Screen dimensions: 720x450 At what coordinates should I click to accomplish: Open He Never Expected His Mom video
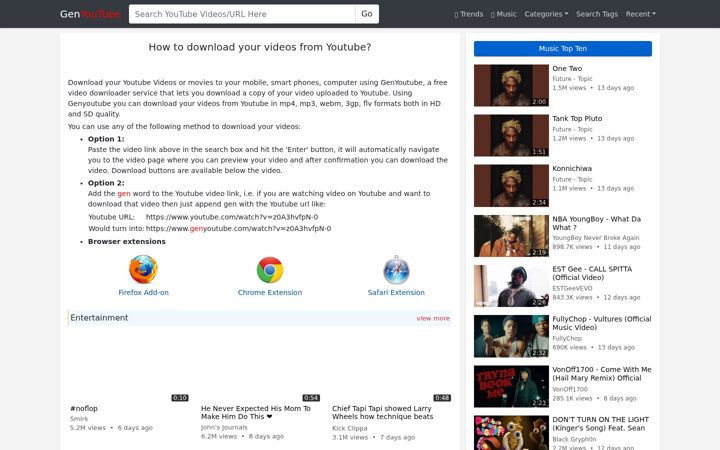256,412
